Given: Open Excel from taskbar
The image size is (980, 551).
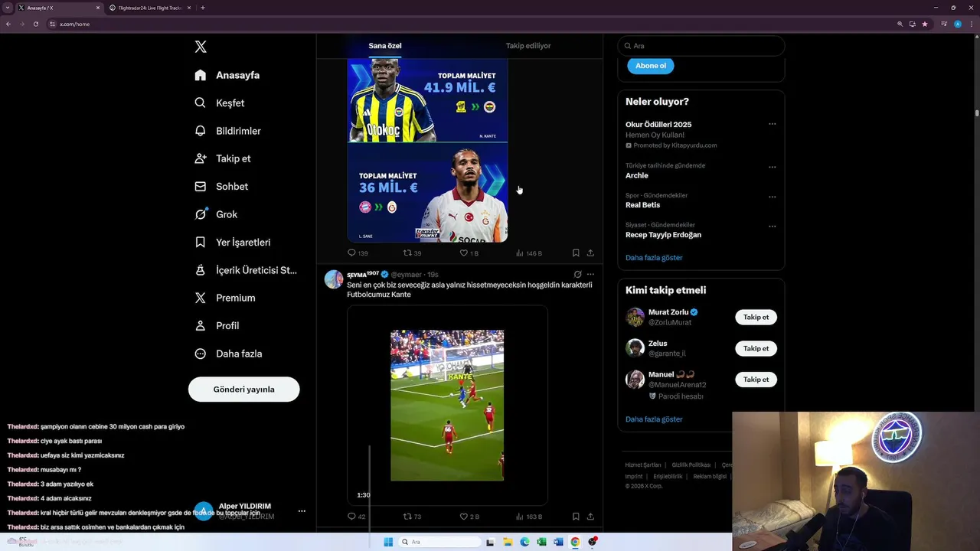Looking at the screenshot, I should pos(541,542).
